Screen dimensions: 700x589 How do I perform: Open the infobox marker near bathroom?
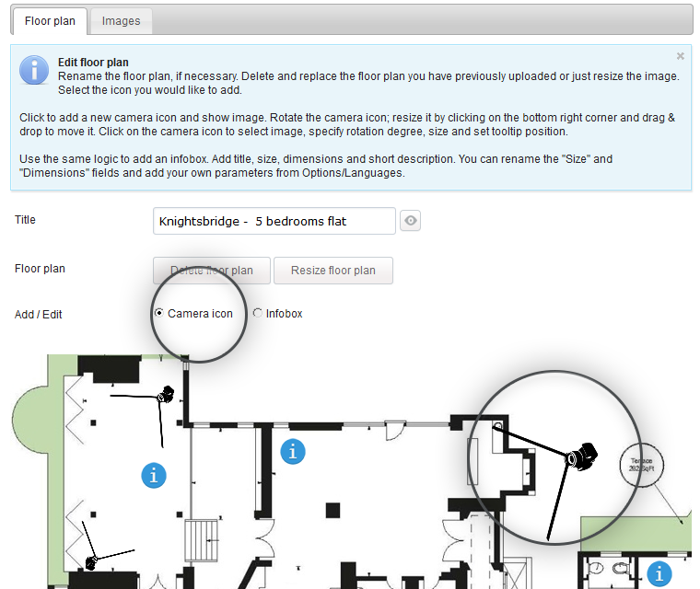[x=659, y=574]
